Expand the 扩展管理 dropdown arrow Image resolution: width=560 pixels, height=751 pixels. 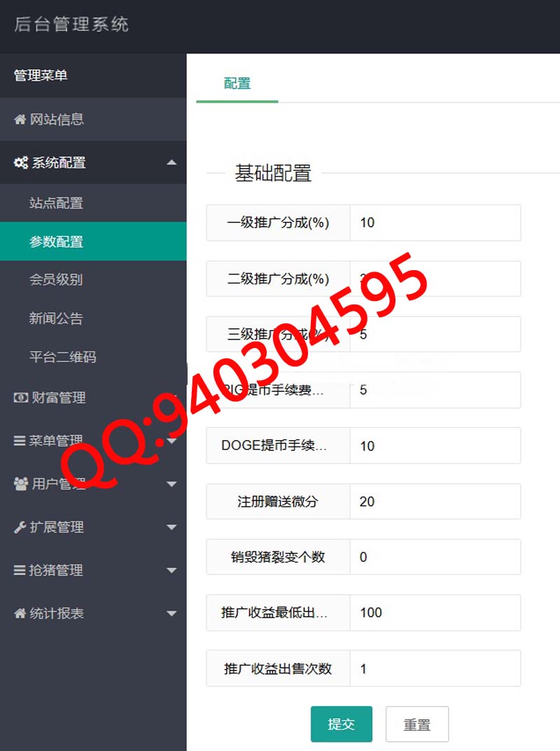[x=171, y=527]
